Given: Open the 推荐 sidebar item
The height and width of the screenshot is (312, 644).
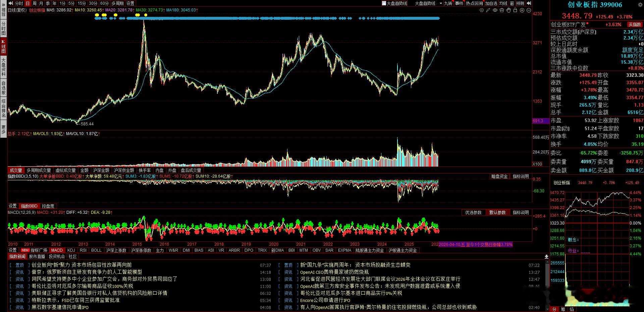Looking at the screenshot, I should coord(3,13).
